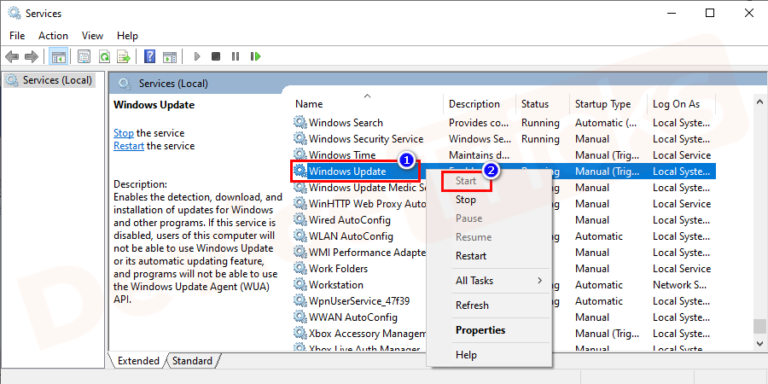768x384 pixels.
Task: Choose Properties in the context menu
Action: [480, 330]
